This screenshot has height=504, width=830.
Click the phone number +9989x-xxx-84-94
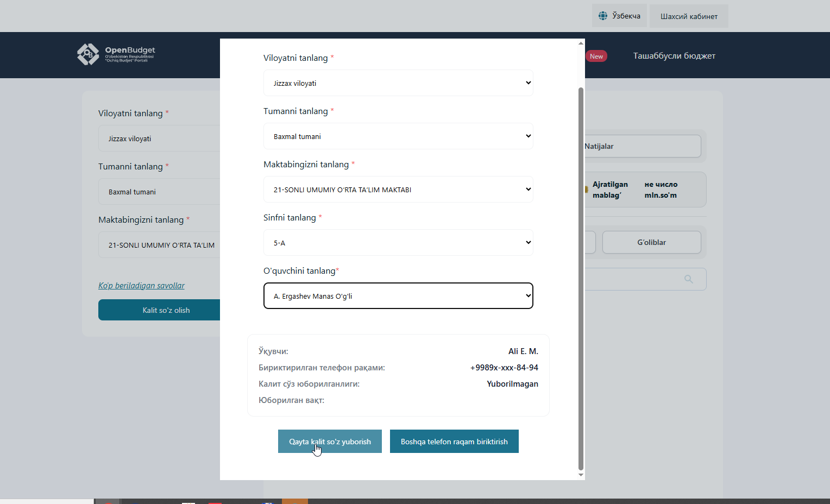tap(504, 368)
